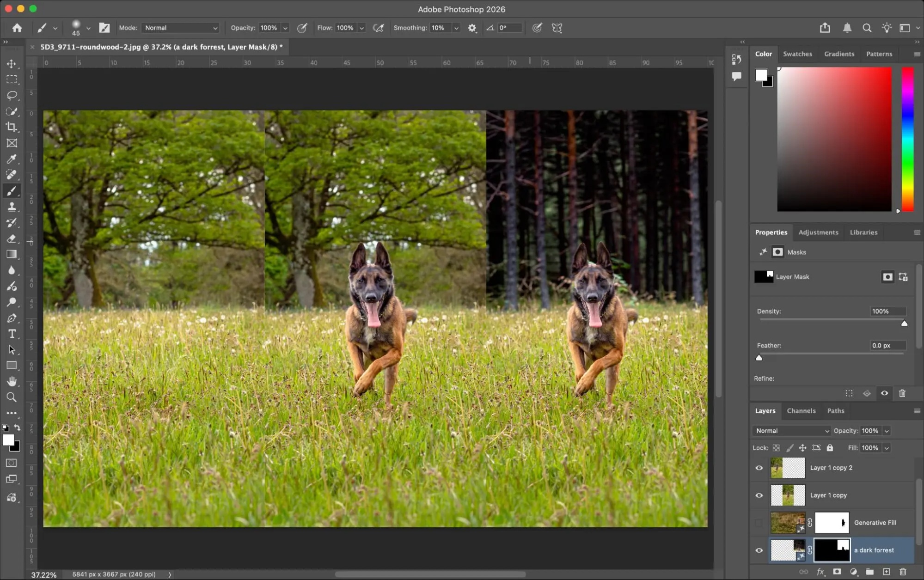
Task: Open the blending Mode dropdown in options bar
Action: 180,28
